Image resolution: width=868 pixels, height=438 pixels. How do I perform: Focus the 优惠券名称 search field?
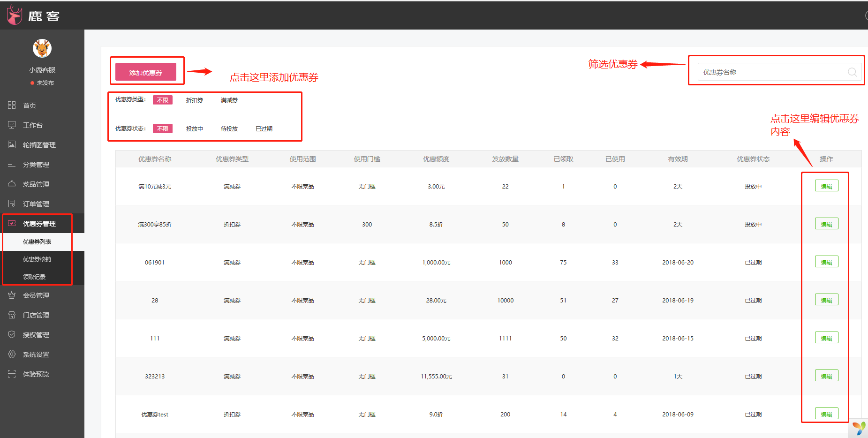click(779, 72)
